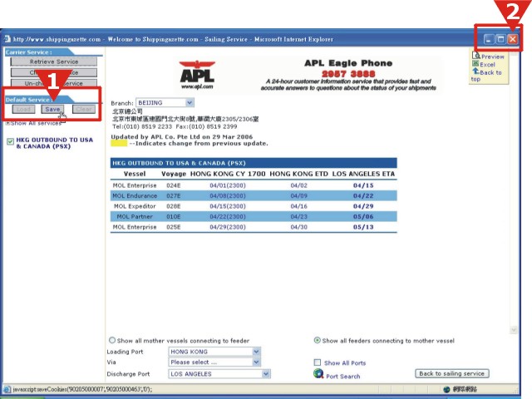Minimize the Internet Explorer window
Screen dimensions: 532x399
(x=488, y=39)
